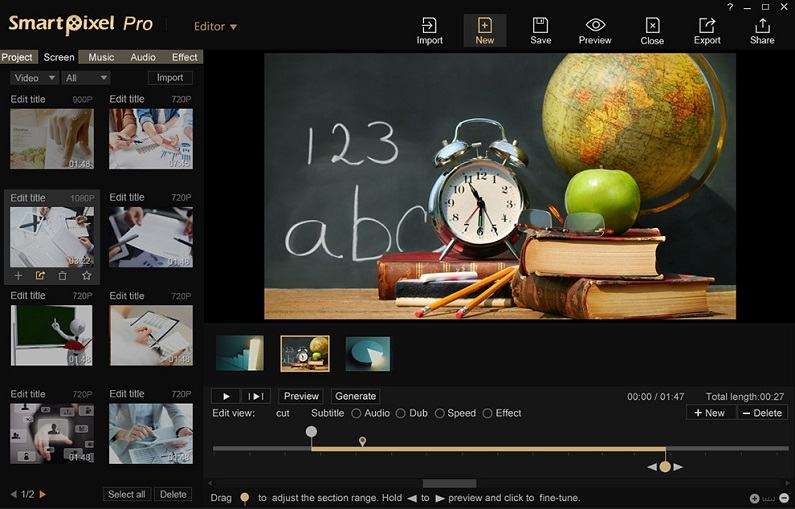The height and width of the screenshot is (509, 795).
Task: Select the pie chart clip thumbnail in filmstrip
Action: coord(368,353)
